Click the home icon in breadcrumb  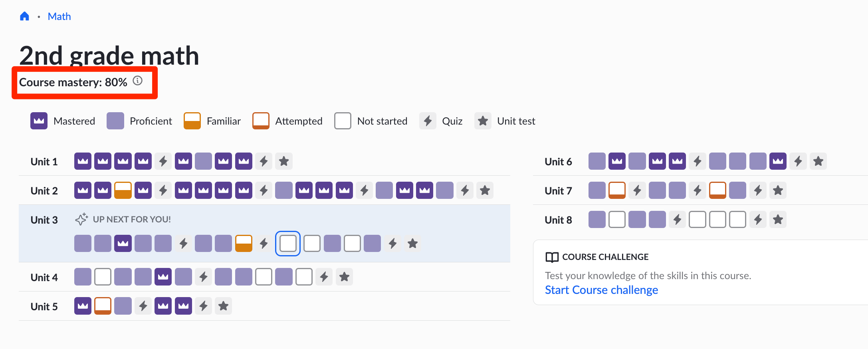[x=25, y=16]
